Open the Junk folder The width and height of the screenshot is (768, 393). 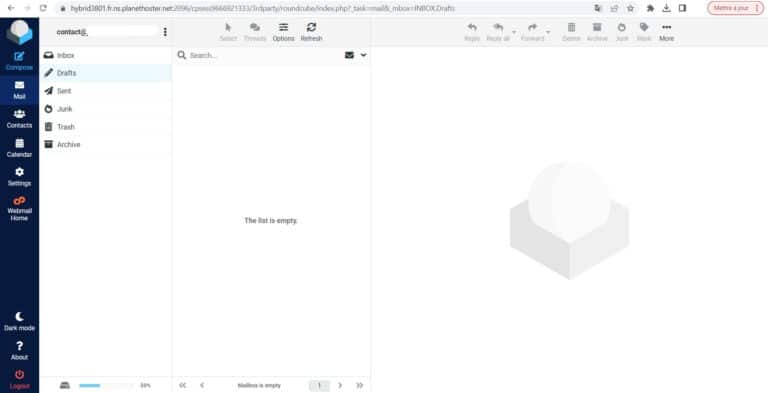click(x=105, y=109)
